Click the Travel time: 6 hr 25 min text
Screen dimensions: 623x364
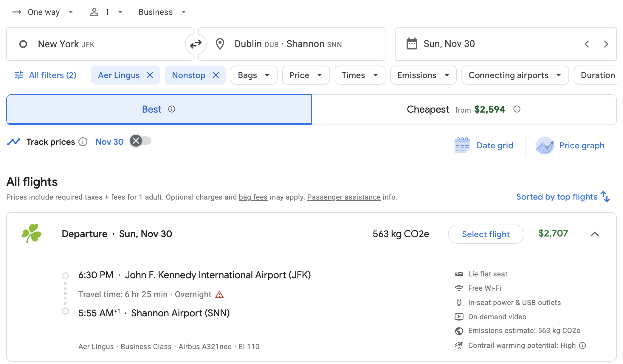coord(123,294)
